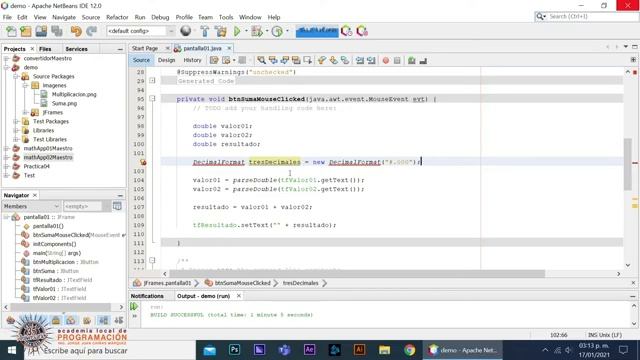Switch to the Notifications tab
This screenshot has height=360, width=640.
[147, 296]
